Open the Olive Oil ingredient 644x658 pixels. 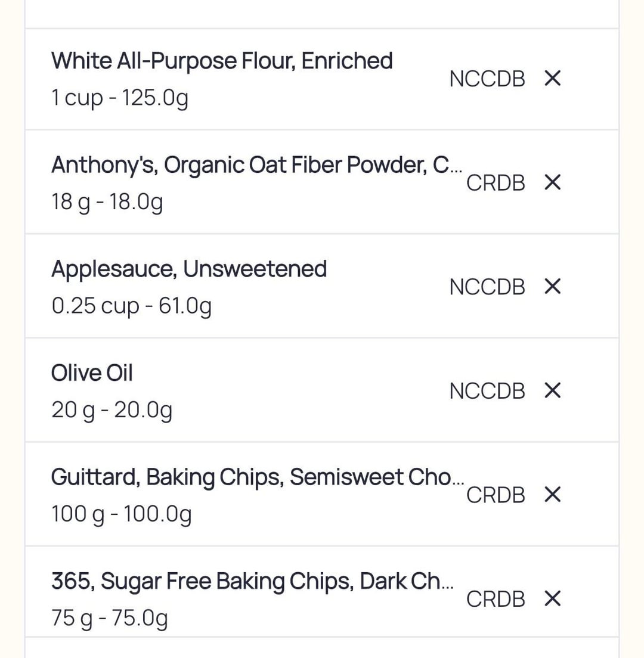92,373
